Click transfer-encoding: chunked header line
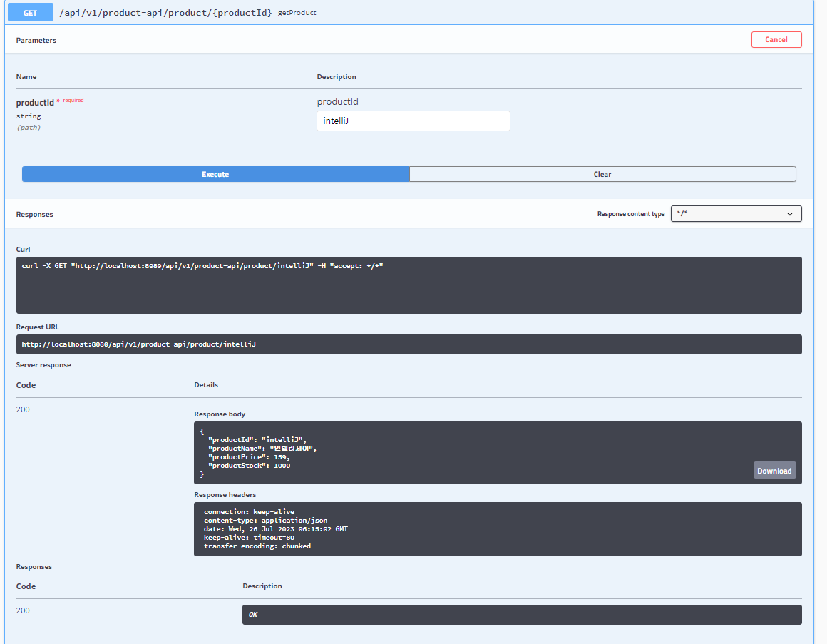The width and height of the screenshot is (827, 644). pyautogui.click(x=257, y=546)
